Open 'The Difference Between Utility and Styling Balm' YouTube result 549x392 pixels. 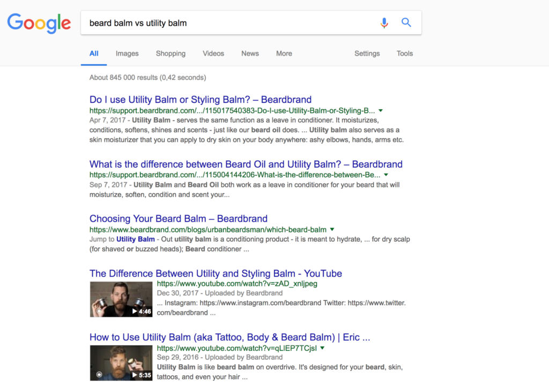click(216, 274)
